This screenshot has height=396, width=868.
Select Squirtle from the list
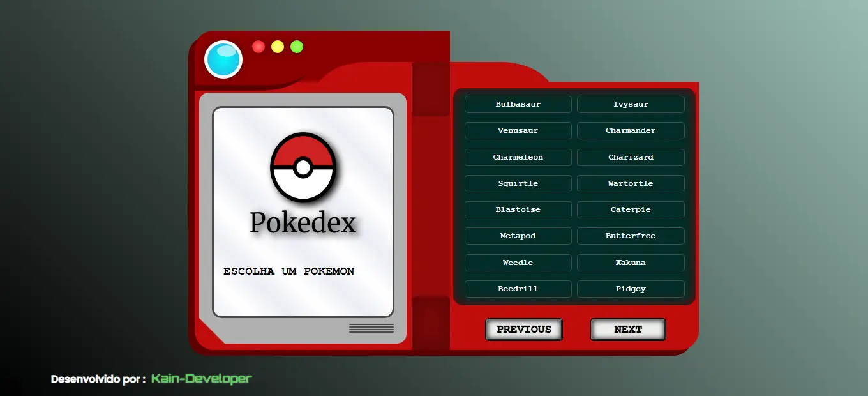[518, 183]
